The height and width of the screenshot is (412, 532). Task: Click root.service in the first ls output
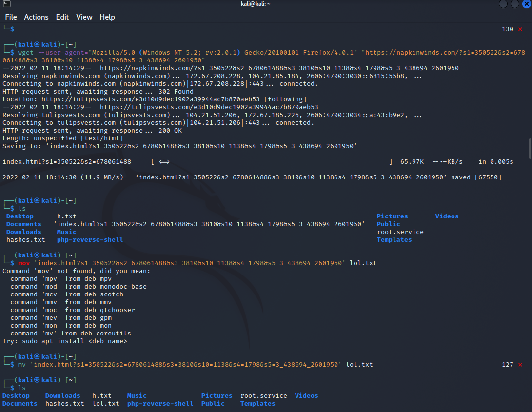[400, 232]
